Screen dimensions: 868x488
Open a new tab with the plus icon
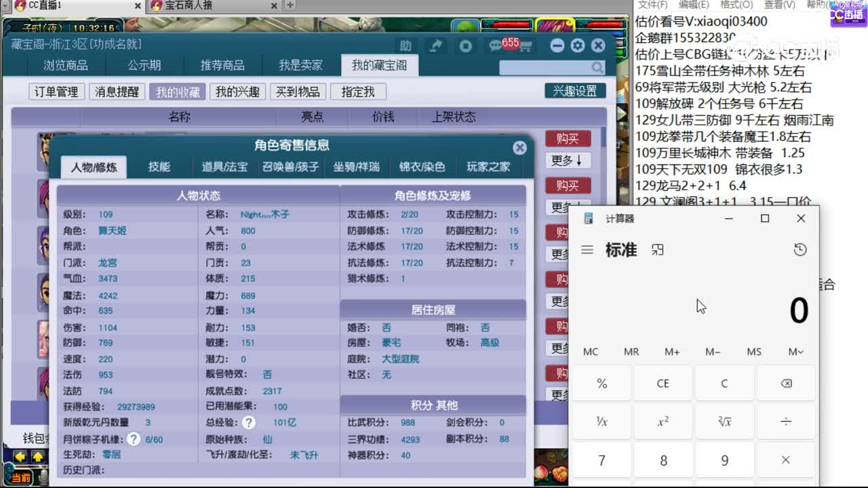[290, 5]
